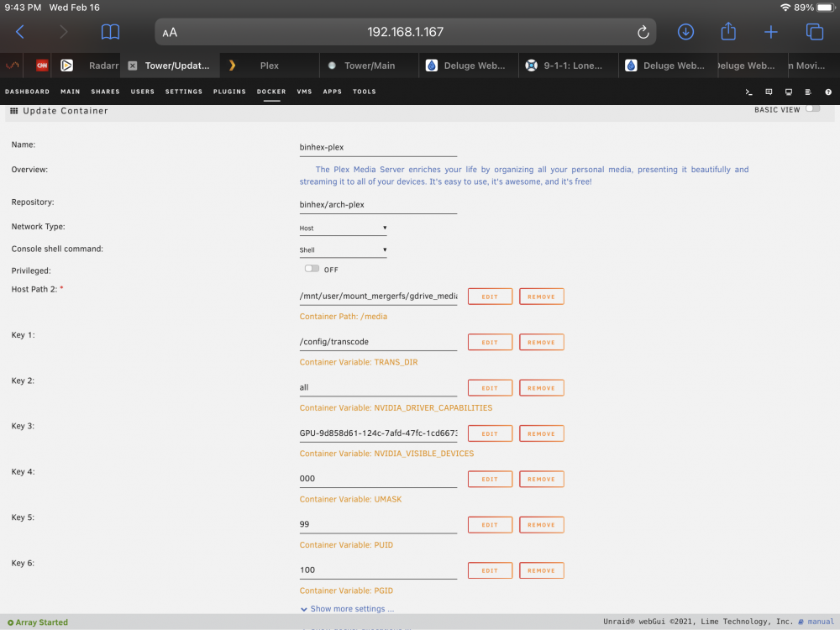The image size is (840, 630).
Task: Remove Key 5 PUID variable
Action: coord(542,525)
